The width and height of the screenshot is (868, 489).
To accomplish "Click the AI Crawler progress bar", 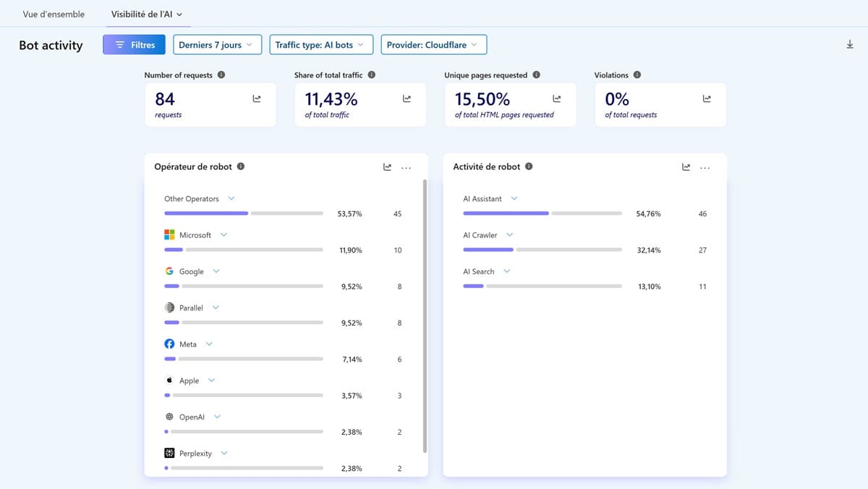I will [x=542, y=250].
